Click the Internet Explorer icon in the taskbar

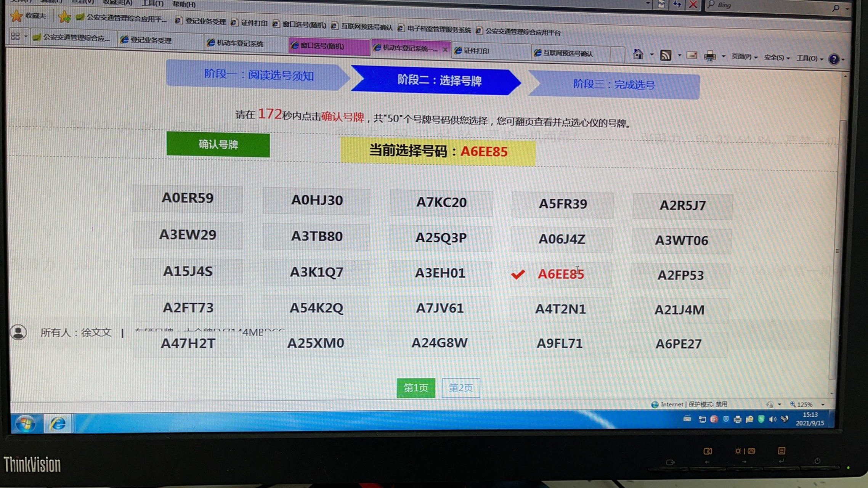click(58, 424)
